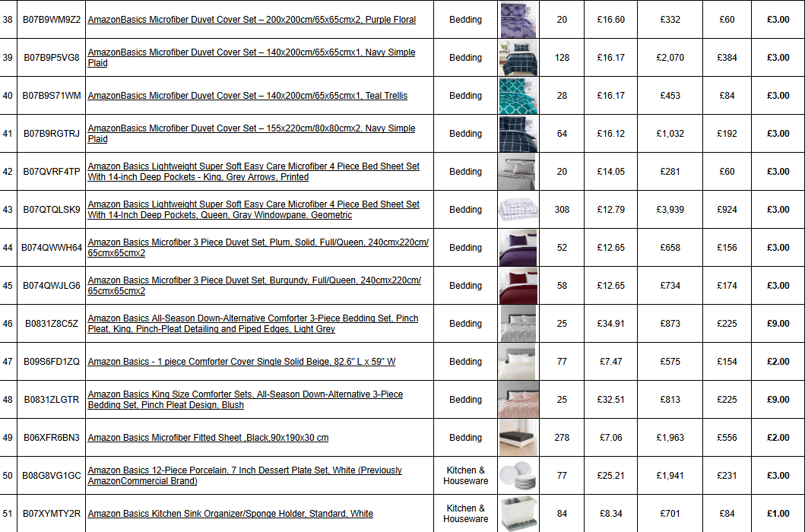805x532 pixels.
Task: Select ASIN cell B09S6FD1ZQ
Action: (x=52, y=362)
